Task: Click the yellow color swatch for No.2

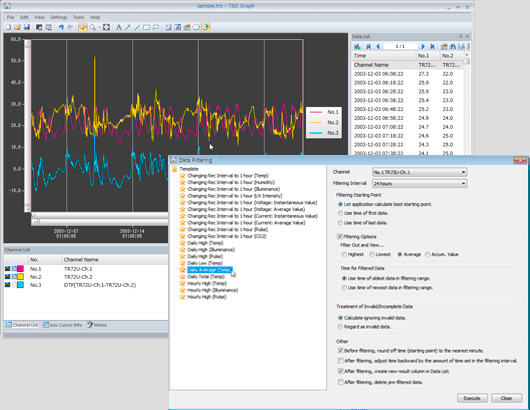Action: (20, 277)
